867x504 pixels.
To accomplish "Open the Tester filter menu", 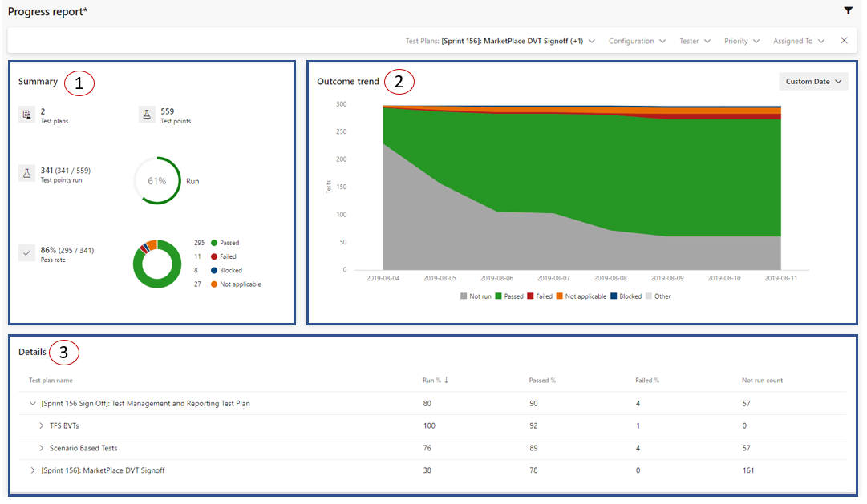I will tap(695, 39).
